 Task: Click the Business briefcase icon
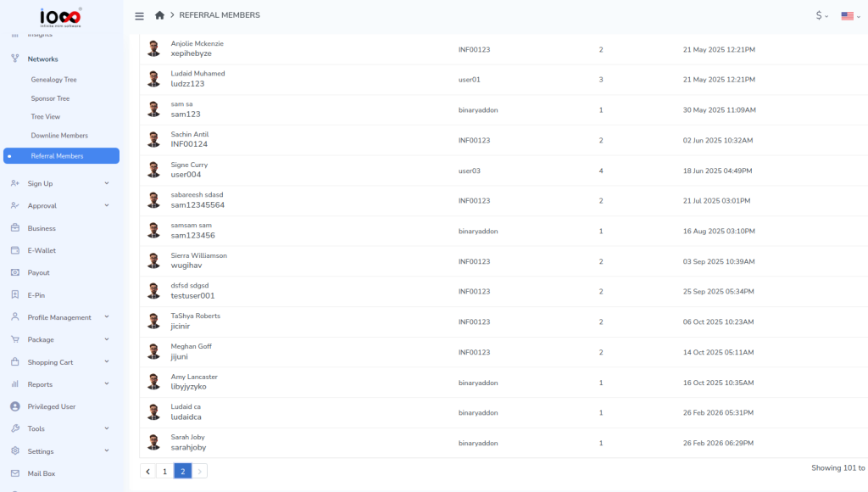coord(15,228)
